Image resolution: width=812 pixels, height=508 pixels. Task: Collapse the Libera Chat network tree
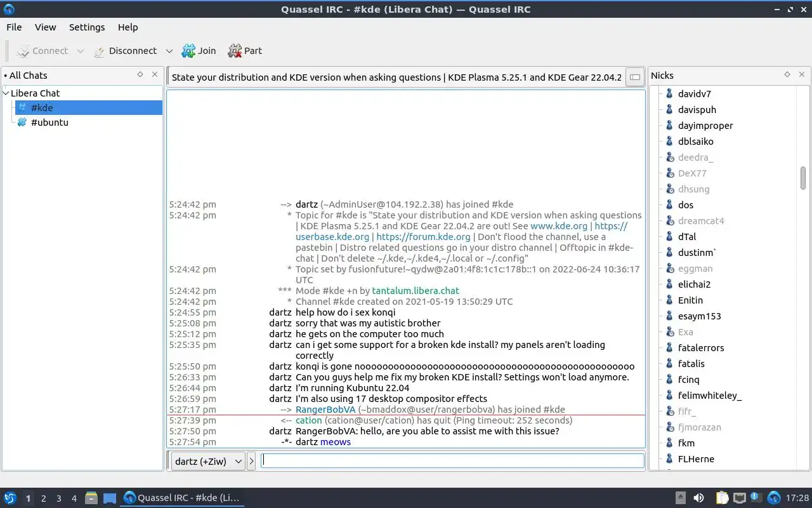point(6,93)
